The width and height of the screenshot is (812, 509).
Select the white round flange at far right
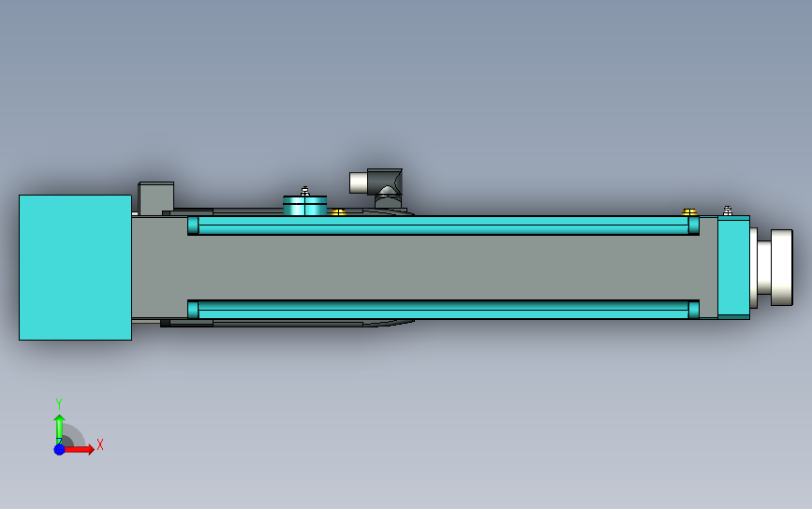pos(781,268)
